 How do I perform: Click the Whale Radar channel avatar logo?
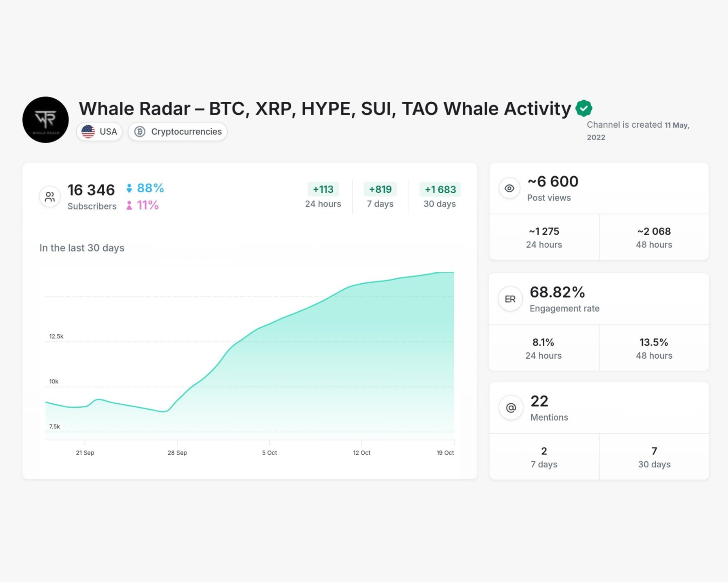pos(45,120)
